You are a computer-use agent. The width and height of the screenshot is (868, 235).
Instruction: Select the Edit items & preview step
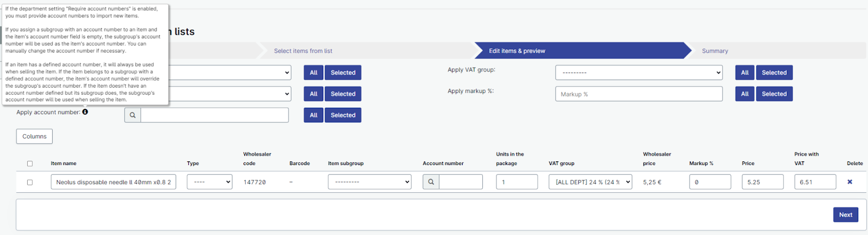click(x=516, y=51)
